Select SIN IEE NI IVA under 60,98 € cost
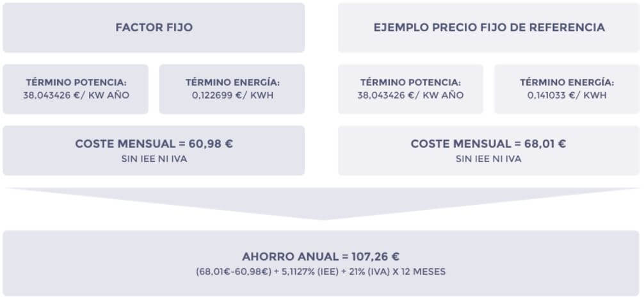The width and height of the screenshot is (644, 297). [154, 159]
